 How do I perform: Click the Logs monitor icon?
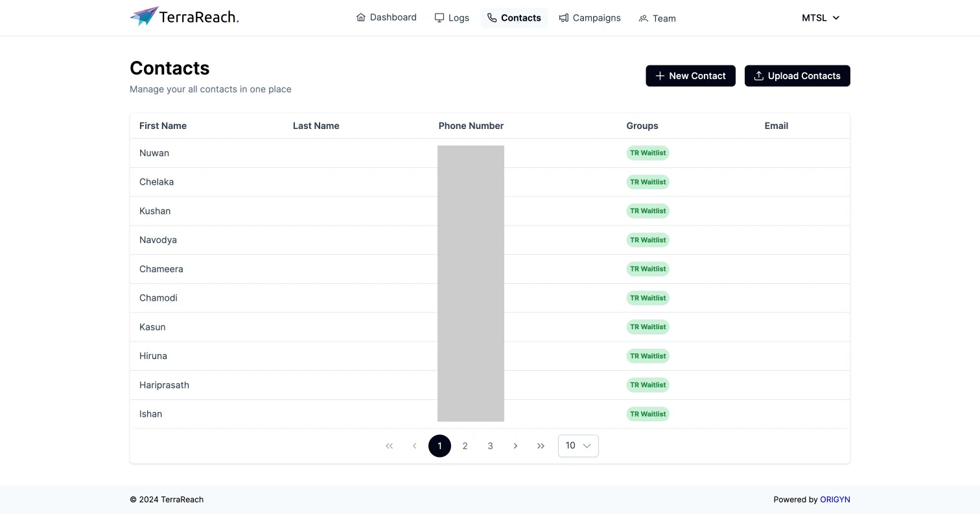(439, 18)
